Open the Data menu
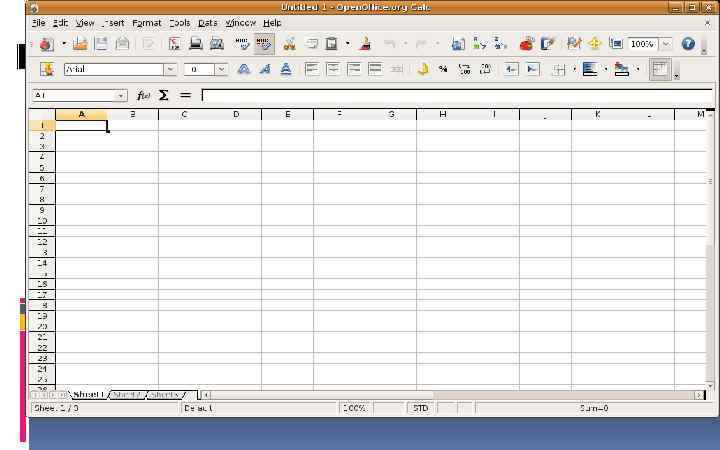720x450 pixels. [x=208, y=22]
